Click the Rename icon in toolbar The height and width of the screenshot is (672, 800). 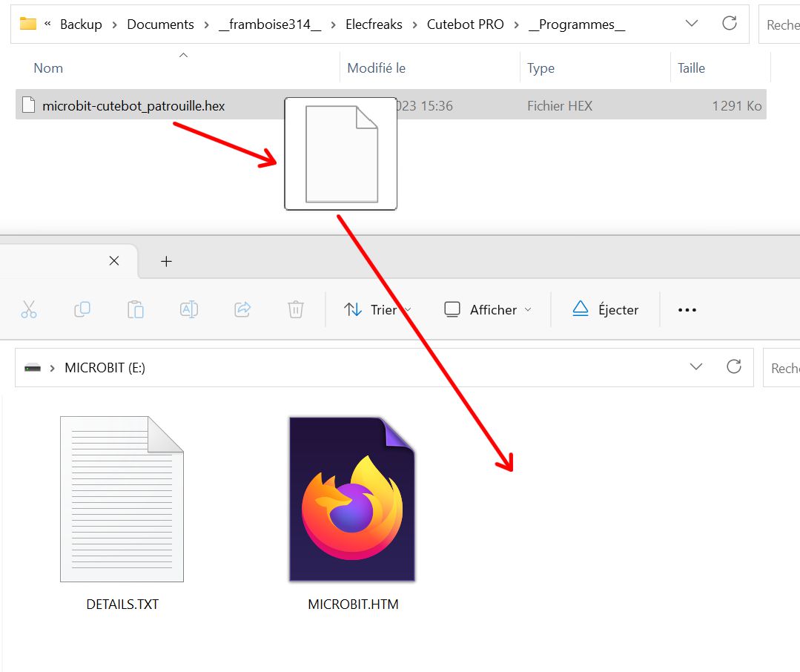189,309
